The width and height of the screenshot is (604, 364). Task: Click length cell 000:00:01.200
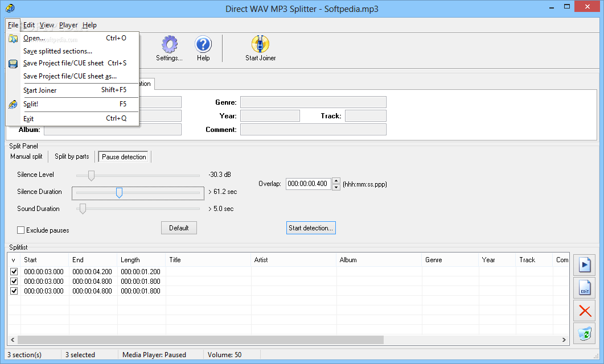pos(141,272)
